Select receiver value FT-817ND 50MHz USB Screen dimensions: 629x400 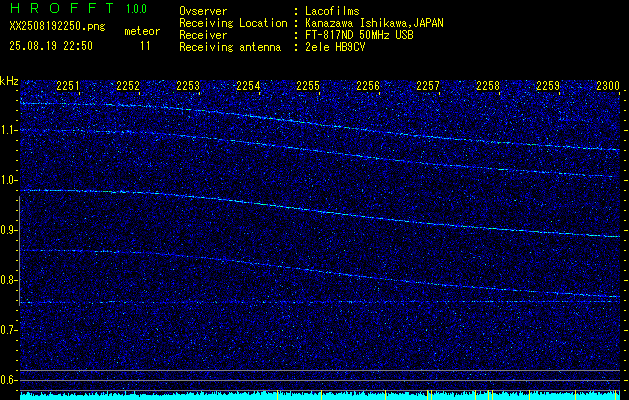click(x=359, y=35)
